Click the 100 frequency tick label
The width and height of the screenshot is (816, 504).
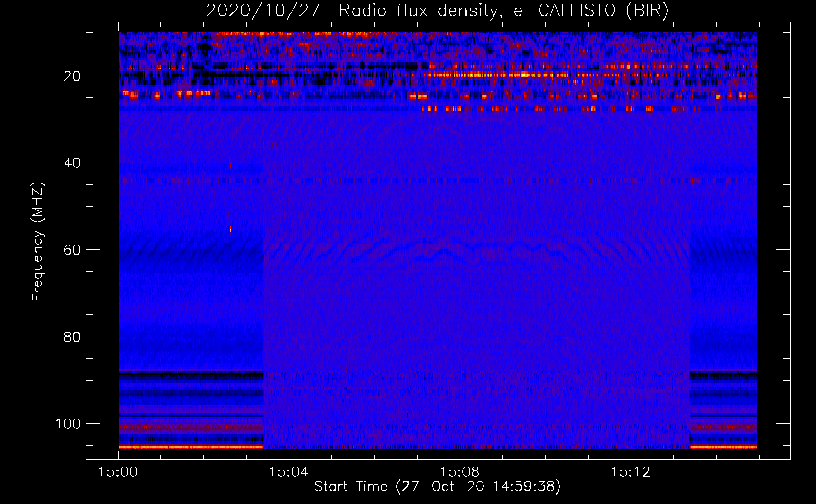pyautogui.click(x=68, y=424)
